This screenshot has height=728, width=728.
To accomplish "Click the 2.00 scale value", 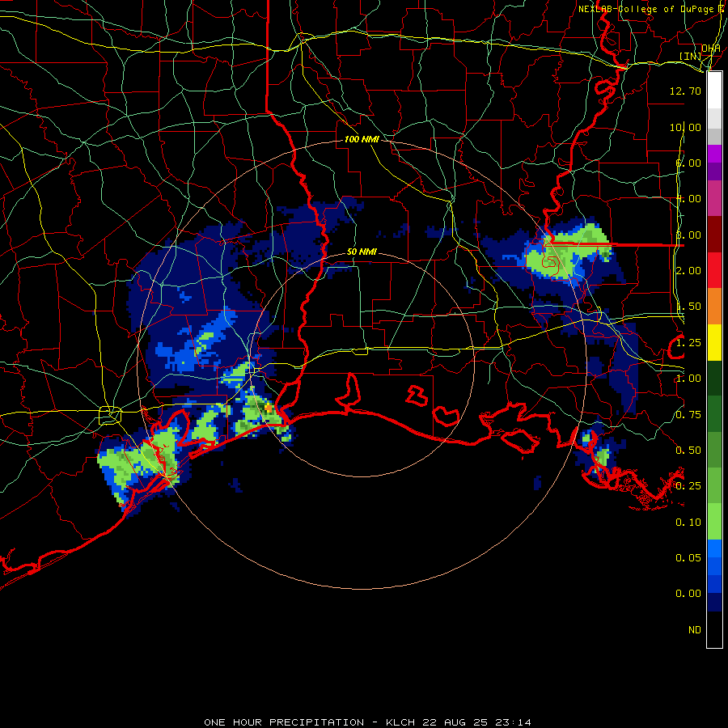I will click(688, 271).
